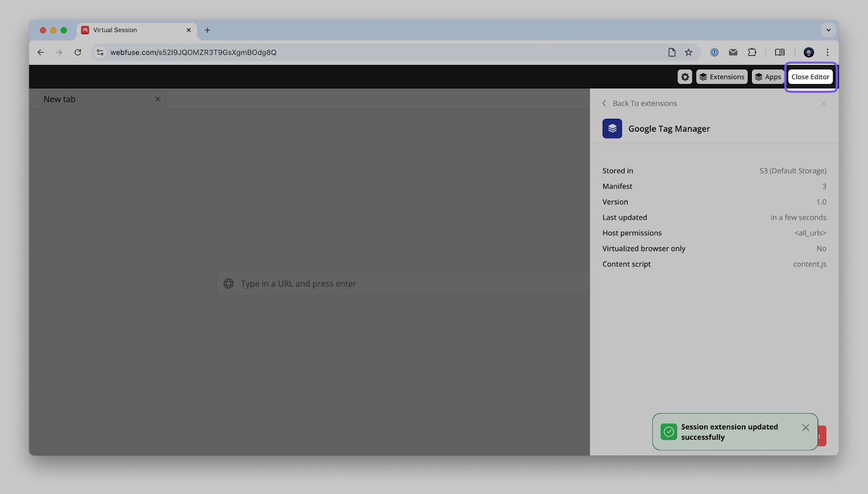Open the Extensions panel
Image resolution: width=868 pixels, height=494 pixels.
click(x=722, y=76)
